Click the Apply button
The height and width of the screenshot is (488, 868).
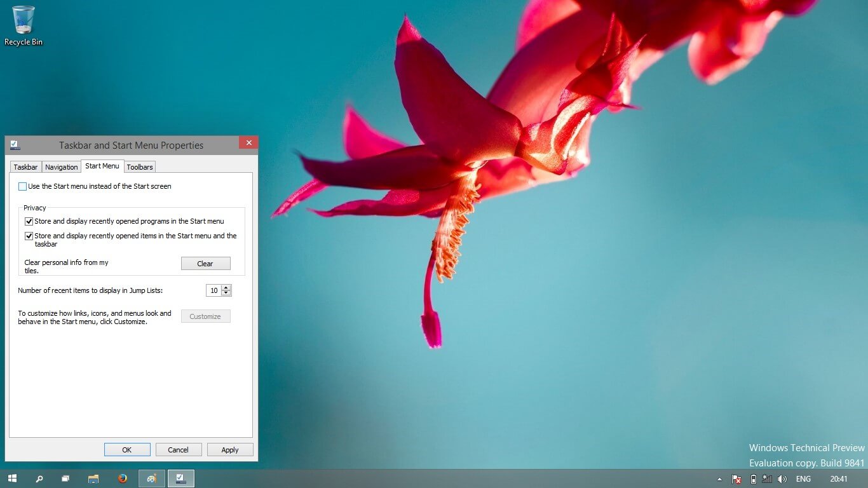point(230,450)
